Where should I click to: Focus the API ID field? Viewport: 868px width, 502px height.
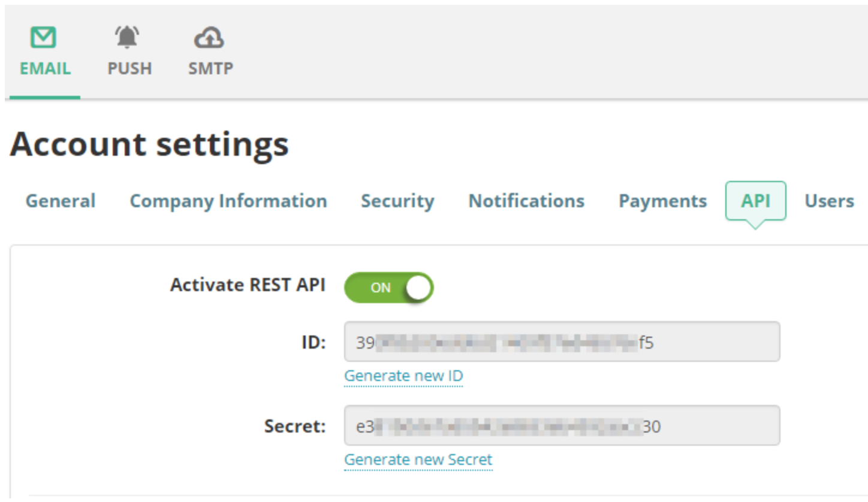coord(562,342)
